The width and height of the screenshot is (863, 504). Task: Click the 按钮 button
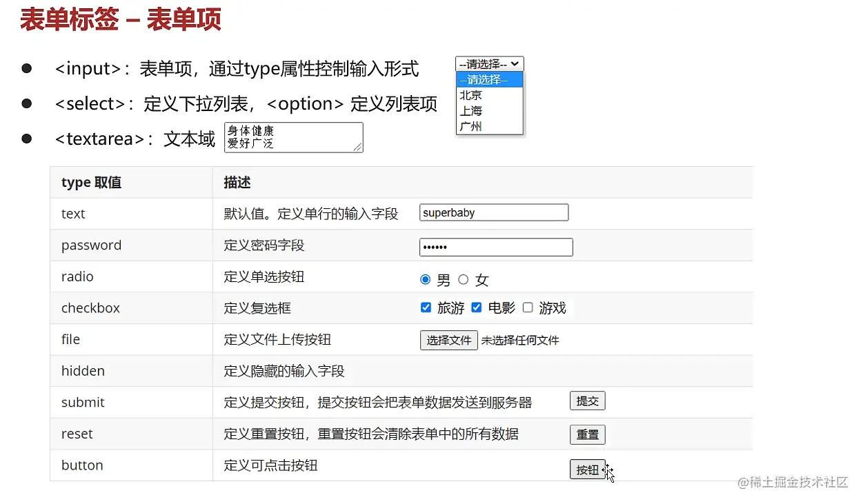(587, 470)
